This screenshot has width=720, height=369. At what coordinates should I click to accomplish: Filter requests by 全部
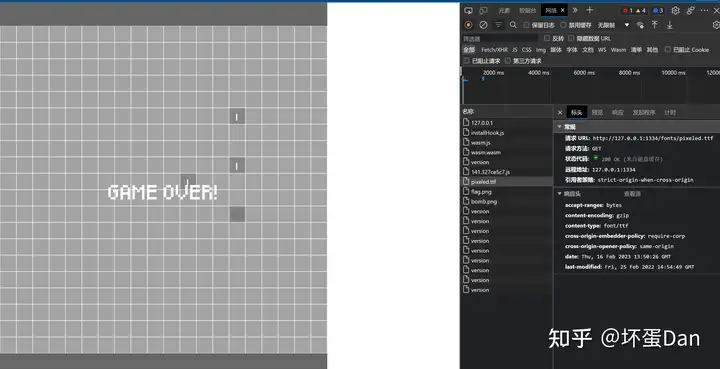coord(469,50)
